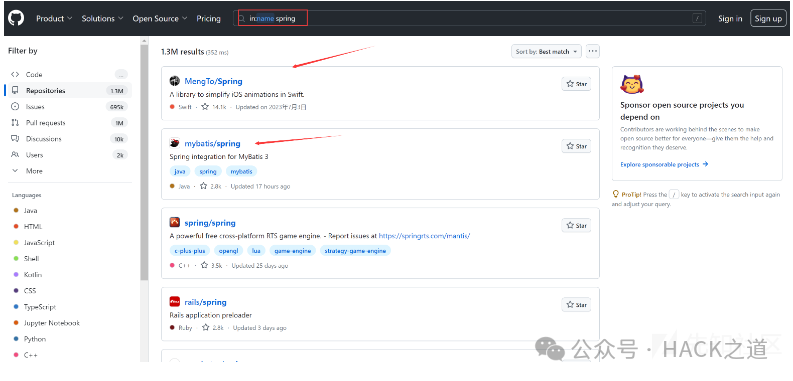Select the Pull requests filter
This screenshot has width=793, height=381.
[69, 123]
